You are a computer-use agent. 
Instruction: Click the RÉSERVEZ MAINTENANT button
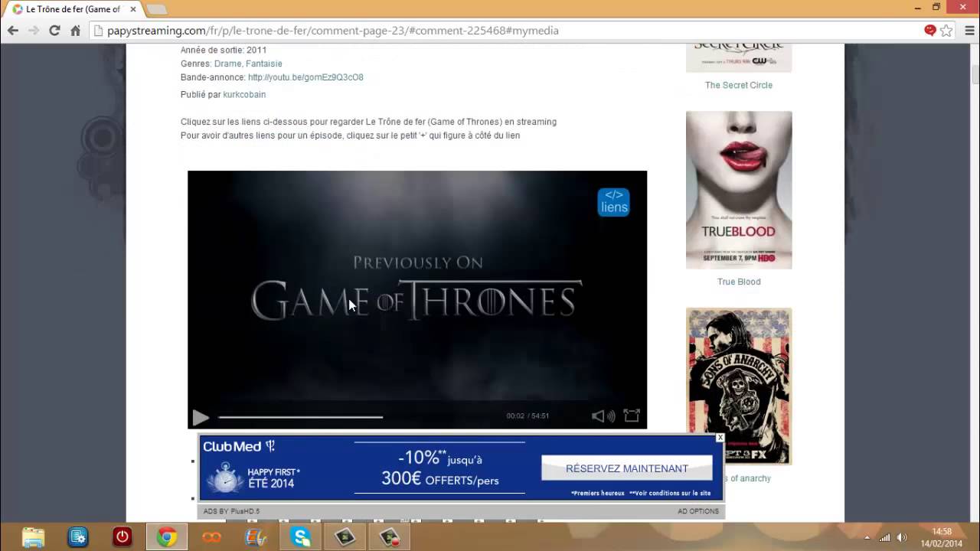pyautogui.click(x=626, y=468)
